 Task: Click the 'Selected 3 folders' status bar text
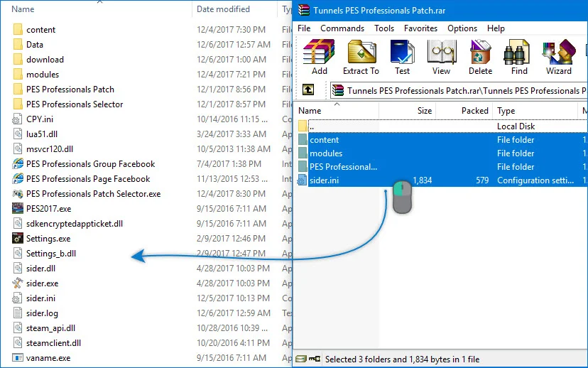pos(403,359)
